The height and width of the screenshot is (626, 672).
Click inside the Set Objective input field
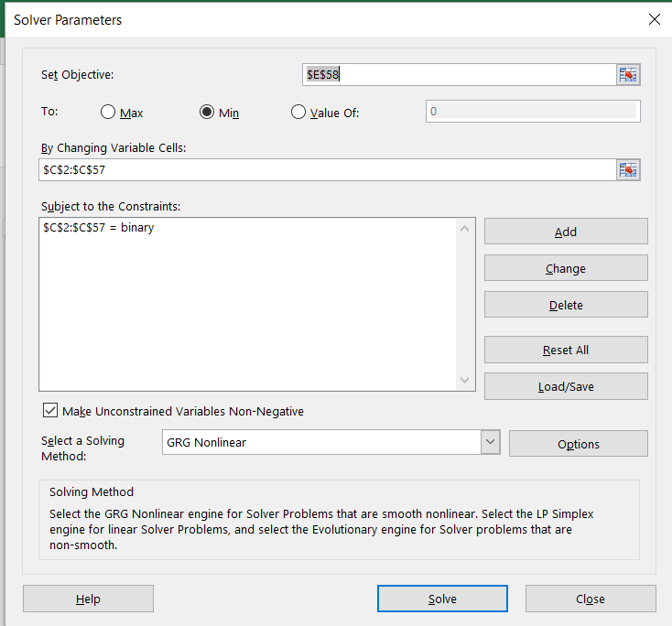click(x=458, y=75)
